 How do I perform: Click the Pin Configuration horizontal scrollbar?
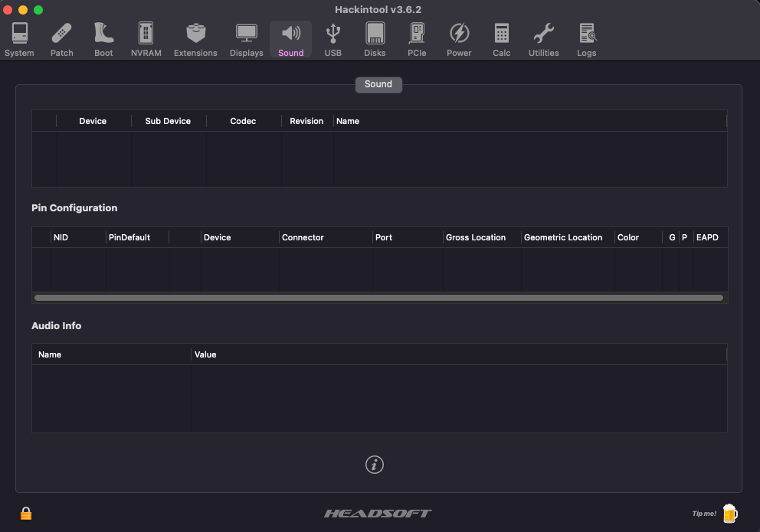(x=378, y=298)
